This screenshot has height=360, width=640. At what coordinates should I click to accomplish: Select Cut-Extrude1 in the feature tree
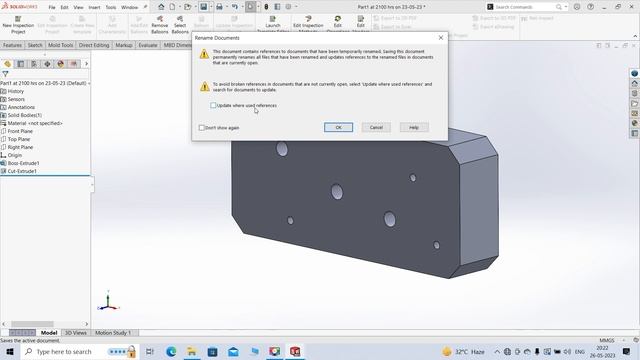pos(22,171)
